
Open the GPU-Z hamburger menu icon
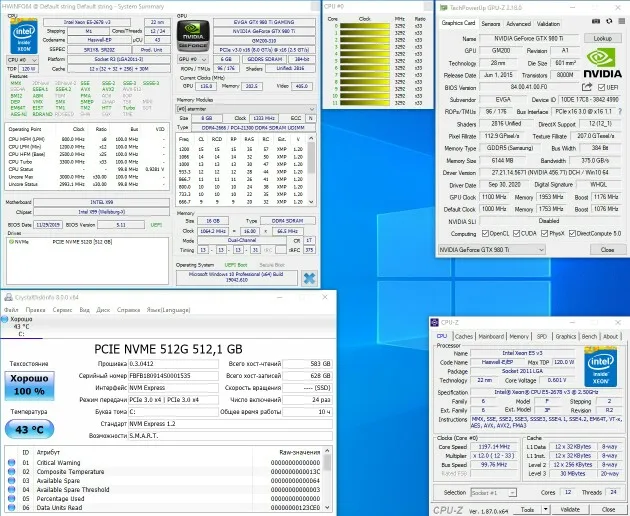pos(622,22)
